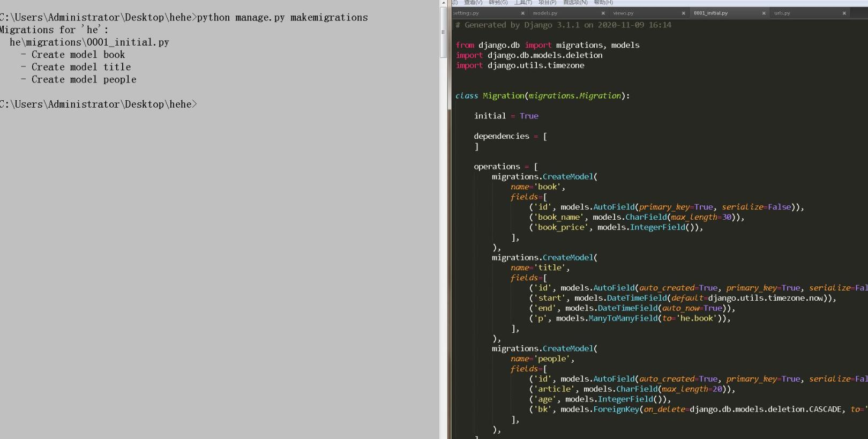Viewport: 868px width, 439px height.
Task: Click the empty command prompt input line
Action: coord(99,105)
